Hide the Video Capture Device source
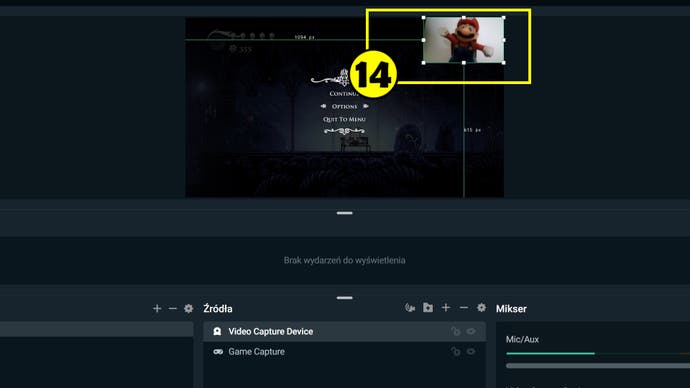690x388 pixels. pyautogui.click(x=471, y=331)
